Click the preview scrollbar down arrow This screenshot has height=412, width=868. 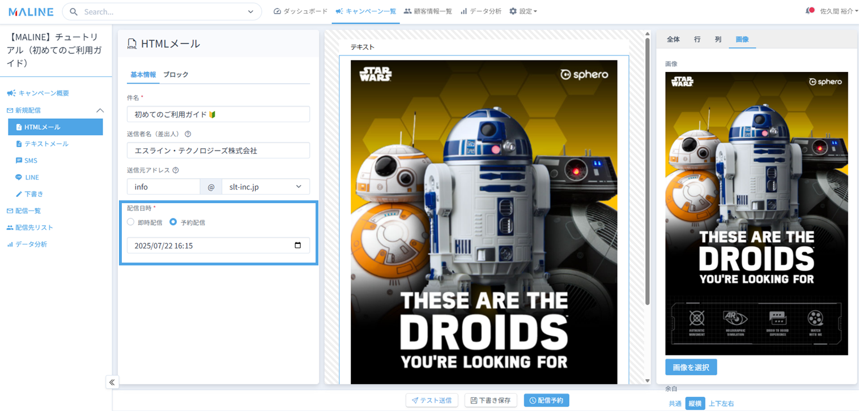pos(648,381)
